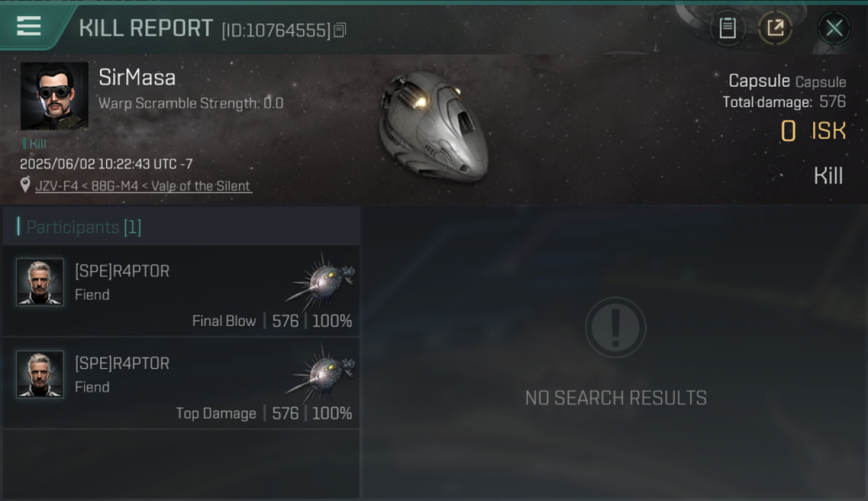Select R4PTOR's Final Blow portrait

coord(40,282)
